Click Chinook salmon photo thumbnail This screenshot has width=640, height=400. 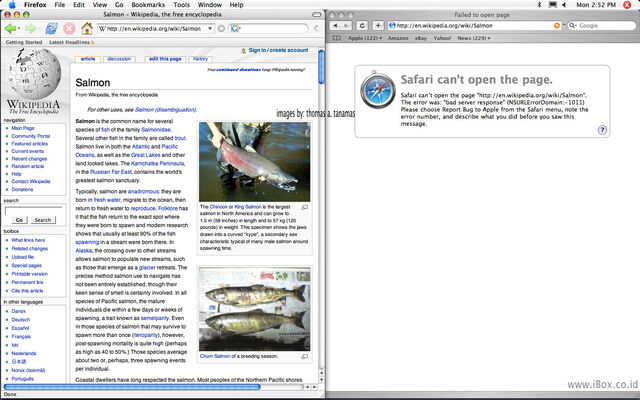click(x=254, y=162)
